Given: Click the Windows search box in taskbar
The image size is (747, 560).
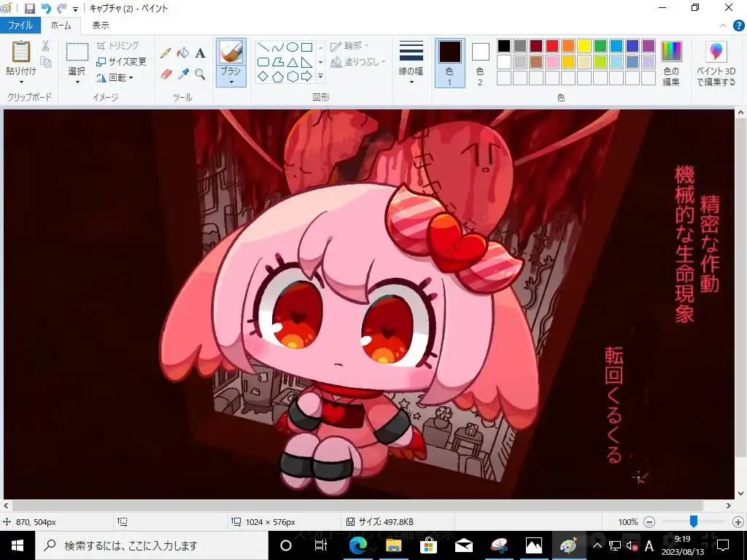Looking at the screenshot, I should (152, 545).
